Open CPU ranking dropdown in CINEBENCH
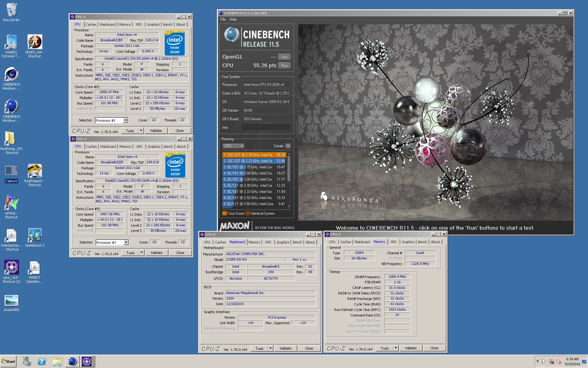 233,146
